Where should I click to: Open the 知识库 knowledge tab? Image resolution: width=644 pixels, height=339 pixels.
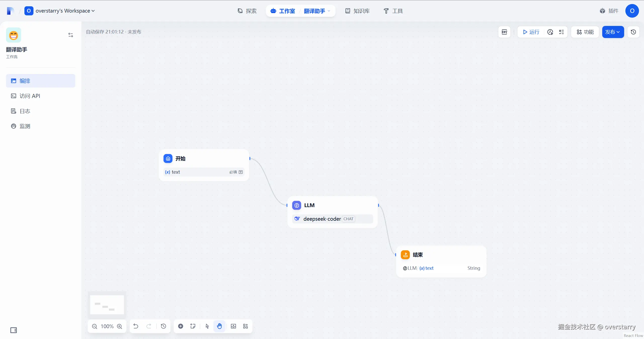357,11
